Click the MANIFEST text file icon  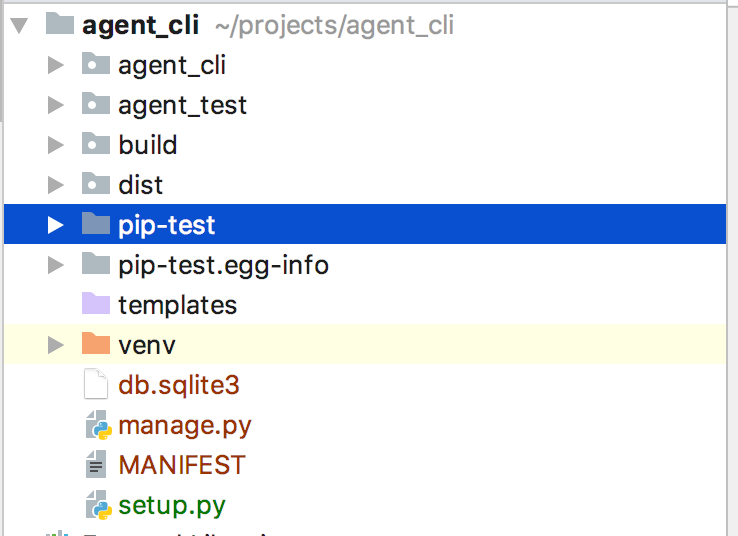click(96, 464)
